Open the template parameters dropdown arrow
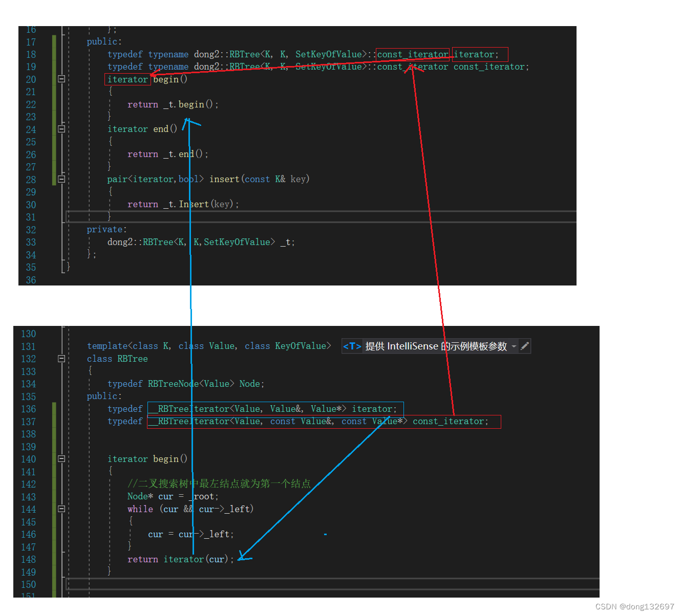The height and width of the screenshot is (616, 682). pyautogui.click(x=514, y=346)
